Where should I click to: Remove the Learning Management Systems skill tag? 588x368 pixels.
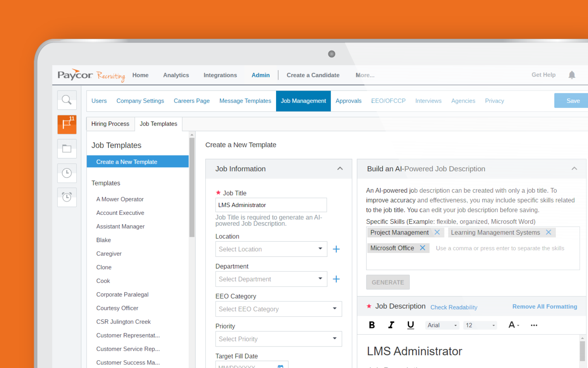pos(549,232)
